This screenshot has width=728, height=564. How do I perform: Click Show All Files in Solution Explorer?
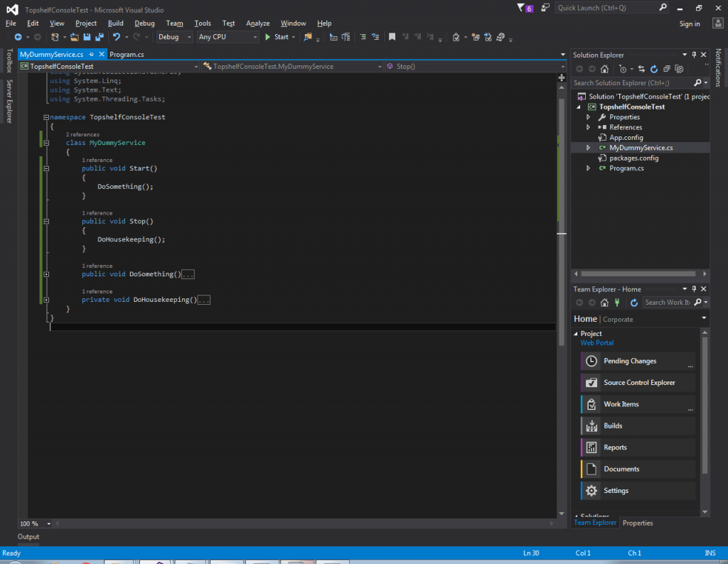click(679, 69)
